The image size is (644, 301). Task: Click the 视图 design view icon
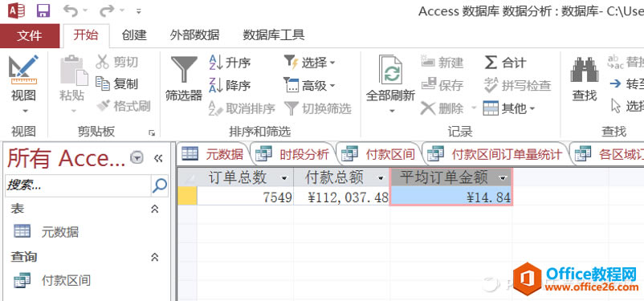click(23, 70)
